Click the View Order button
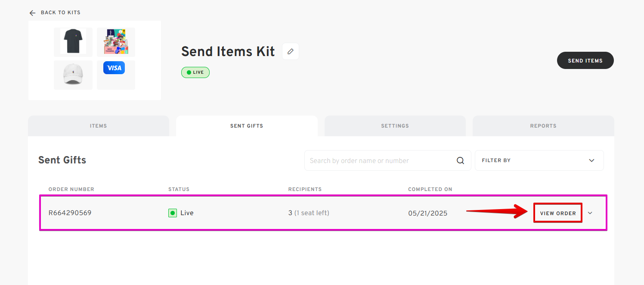Viewport: 644px width, 285px height. point(558,213)
